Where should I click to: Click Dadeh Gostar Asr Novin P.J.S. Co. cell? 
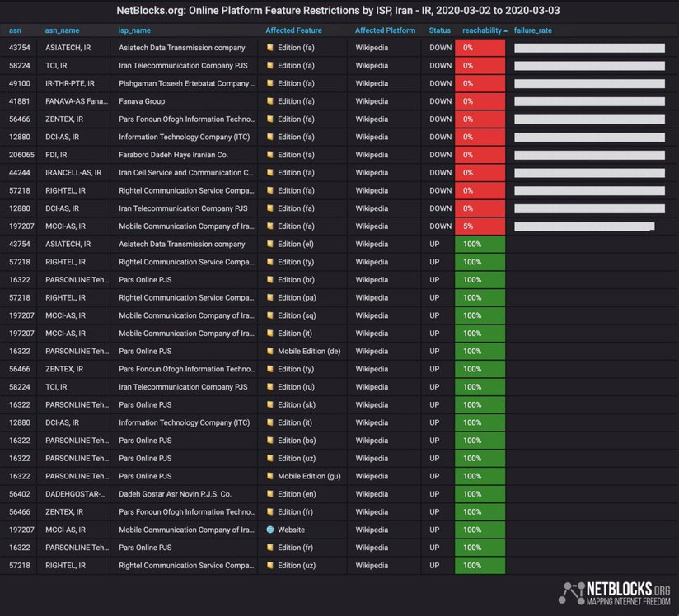coord(175,493)
